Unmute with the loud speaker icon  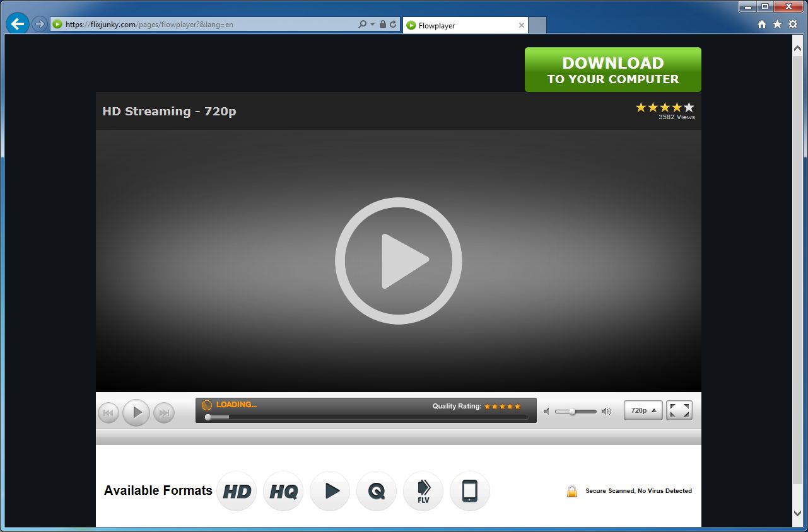coord(606,411)
